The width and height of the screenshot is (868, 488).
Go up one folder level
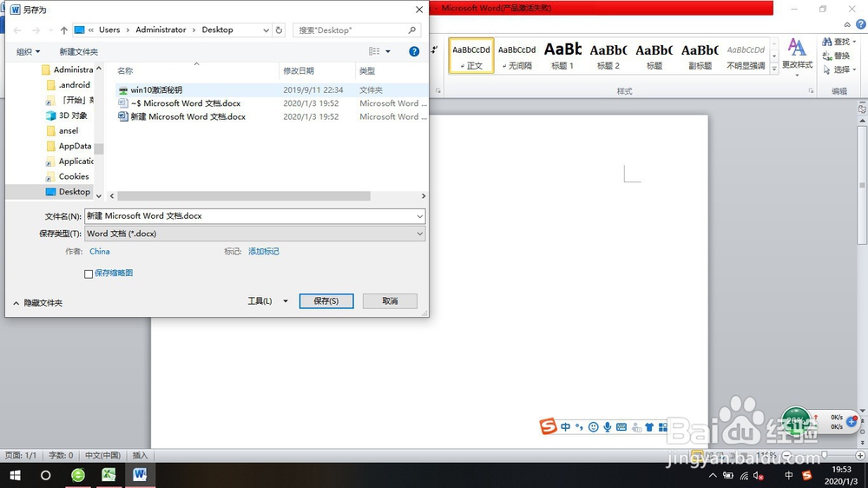[x=64, y=30]
